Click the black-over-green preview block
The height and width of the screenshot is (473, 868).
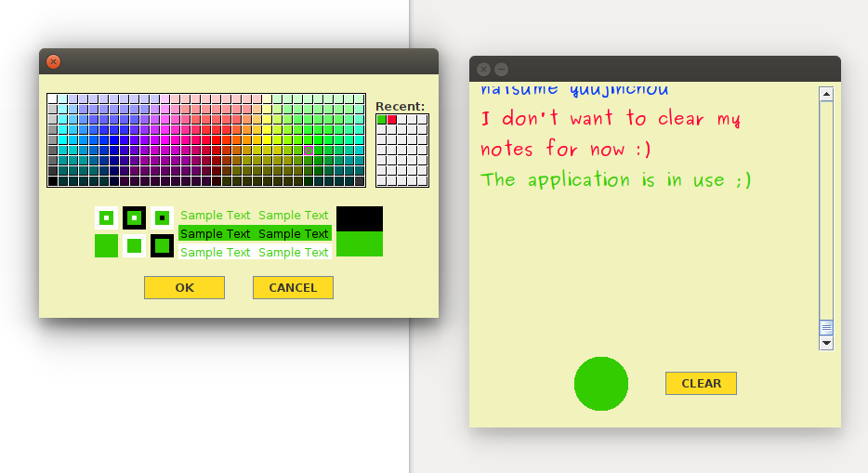[360, 231]
